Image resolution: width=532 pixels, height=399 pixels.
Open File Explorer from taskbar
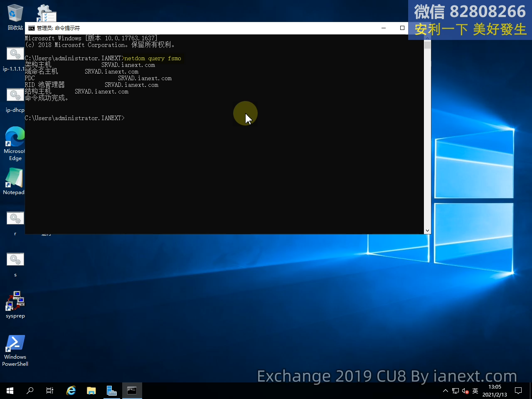[x=91, y=391]
